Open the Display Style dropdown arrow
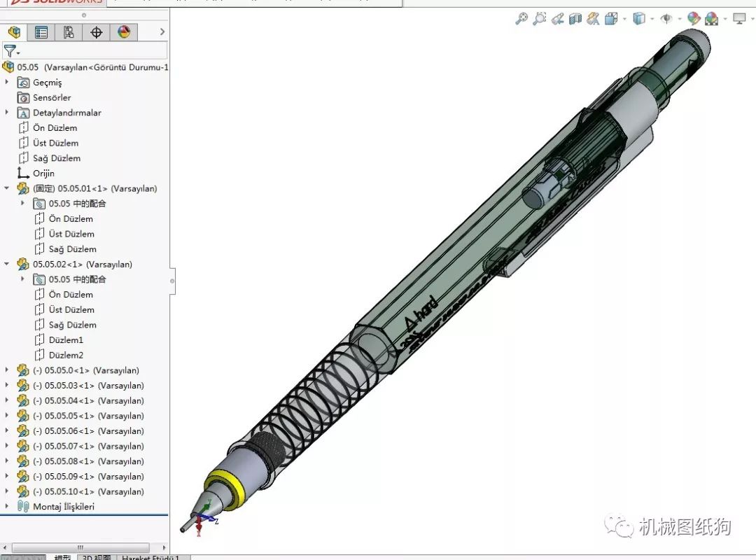This screenshot has width=756, height=560. [x=652, y=20]
